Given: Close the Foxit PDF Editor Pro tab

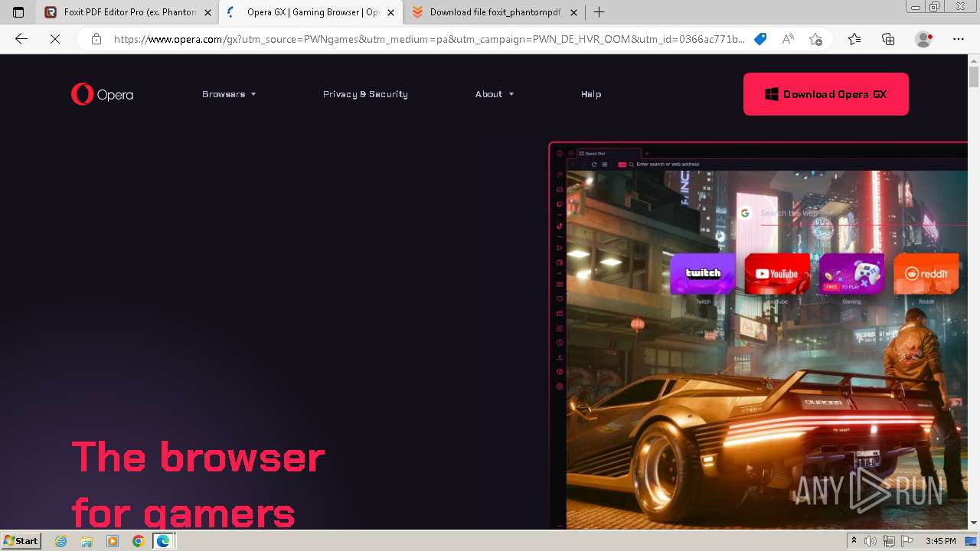Looking at the screenshot, I should click(x=207, y=12).
